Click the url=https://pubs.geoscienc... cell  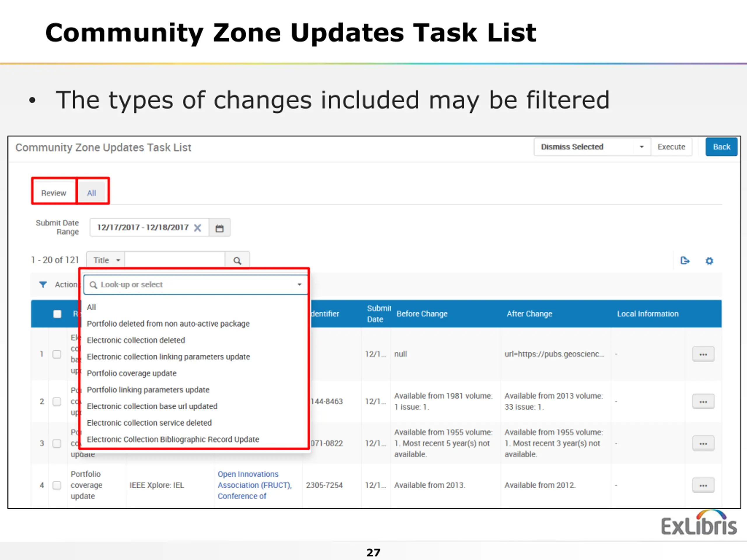[x=554, y=354]
